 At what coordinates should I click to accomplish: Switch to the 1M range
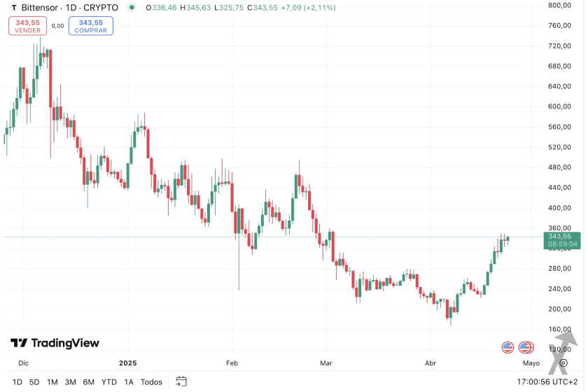tap(52, 382)
